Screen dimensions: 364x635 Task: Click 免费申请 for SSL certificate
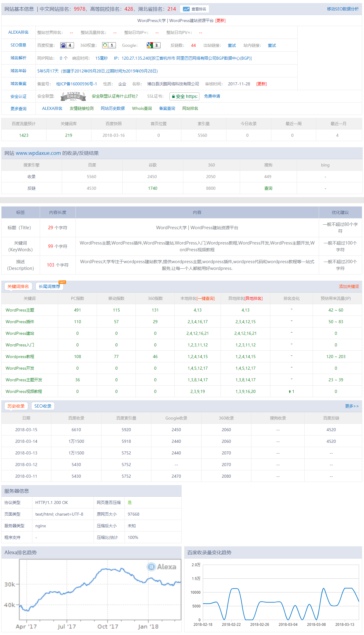(x=212, y=96)
